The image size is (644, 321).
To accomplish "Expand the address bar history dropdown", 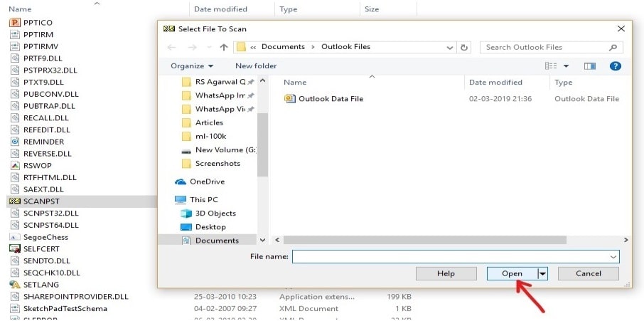I will pyautogui.click(x=449, y=47).
